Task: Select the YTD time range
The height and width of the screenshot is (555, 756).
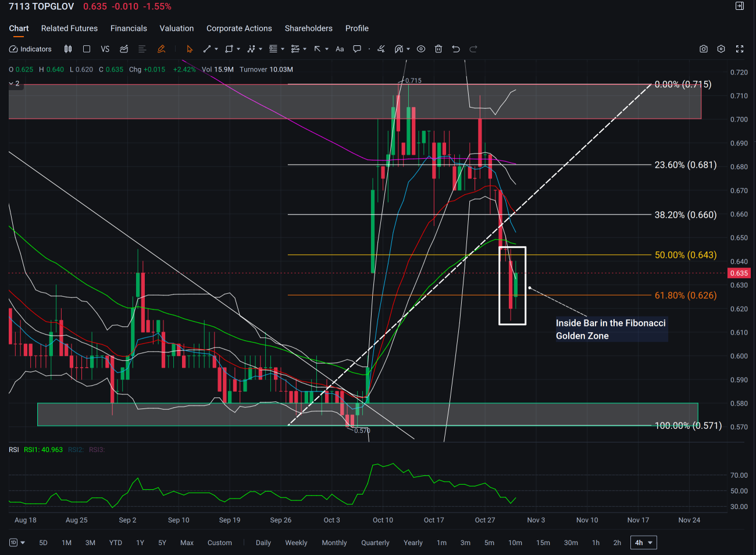Action: pyautogui.click(x=116, y=543)
